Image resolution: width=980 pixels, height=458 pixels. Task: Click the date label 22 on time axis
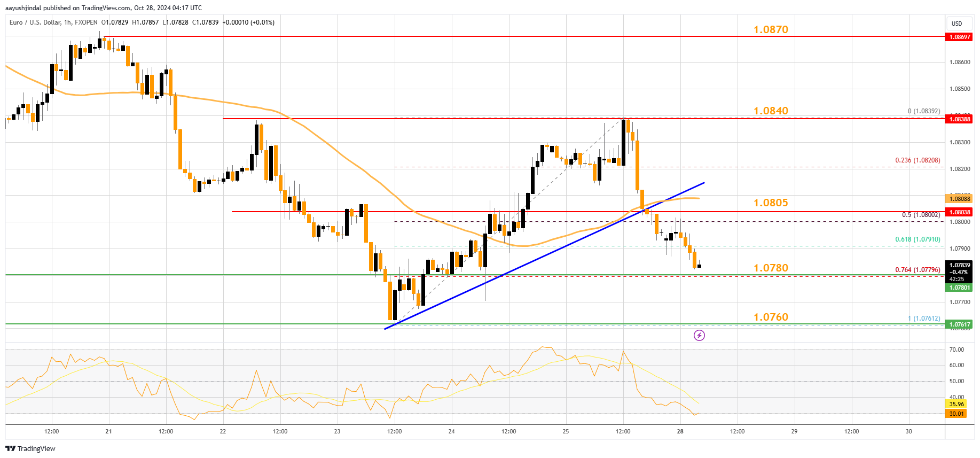[x=223, y=431]
